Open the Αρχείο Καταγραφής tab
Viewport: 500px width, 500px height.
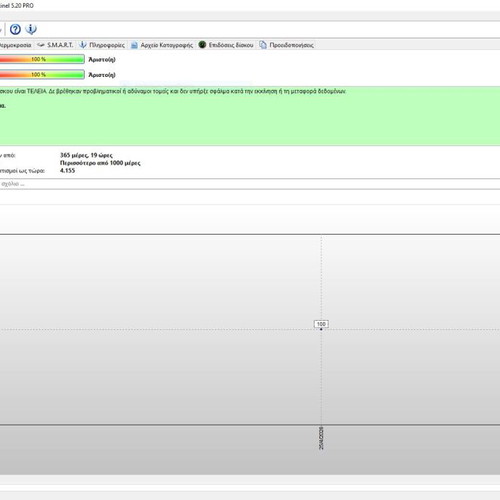click(162, 45)
